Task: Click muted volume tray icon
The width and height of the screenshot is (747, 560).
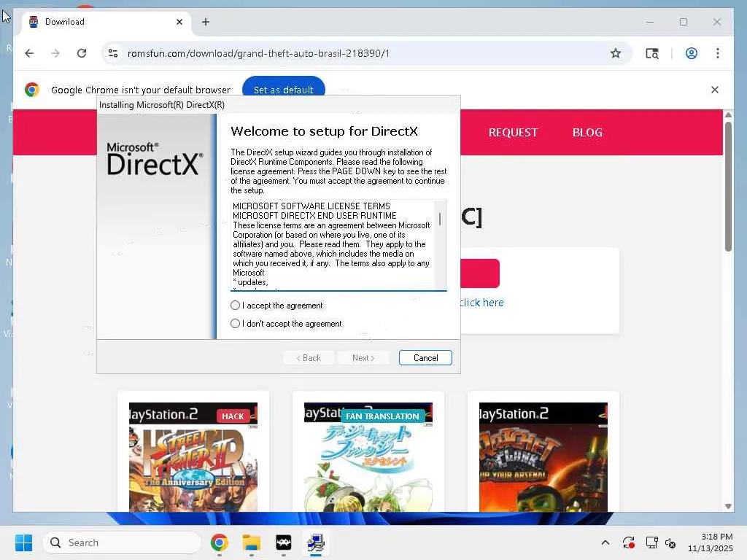Action: coord(670,542)
